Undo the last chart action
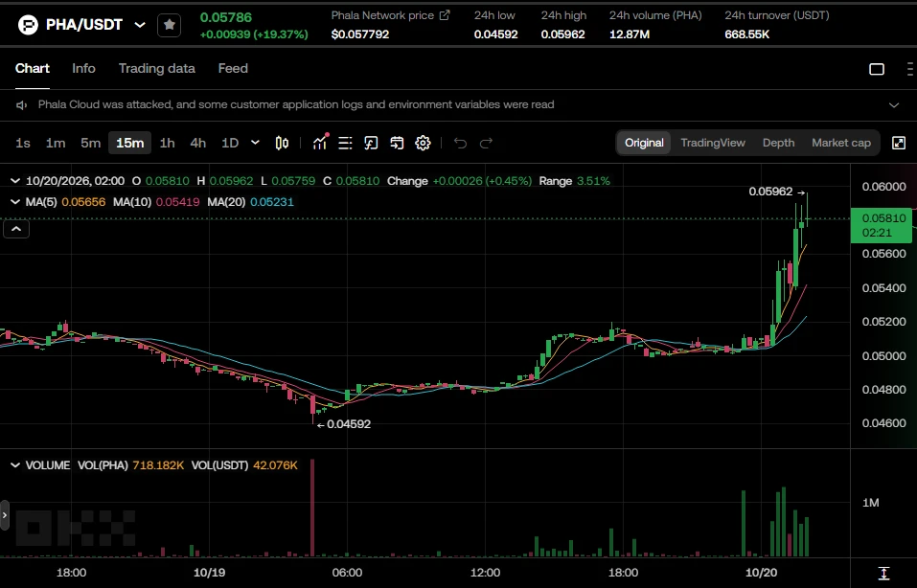The height and width of the screenshot is (588, 917). tap(460, 144)
